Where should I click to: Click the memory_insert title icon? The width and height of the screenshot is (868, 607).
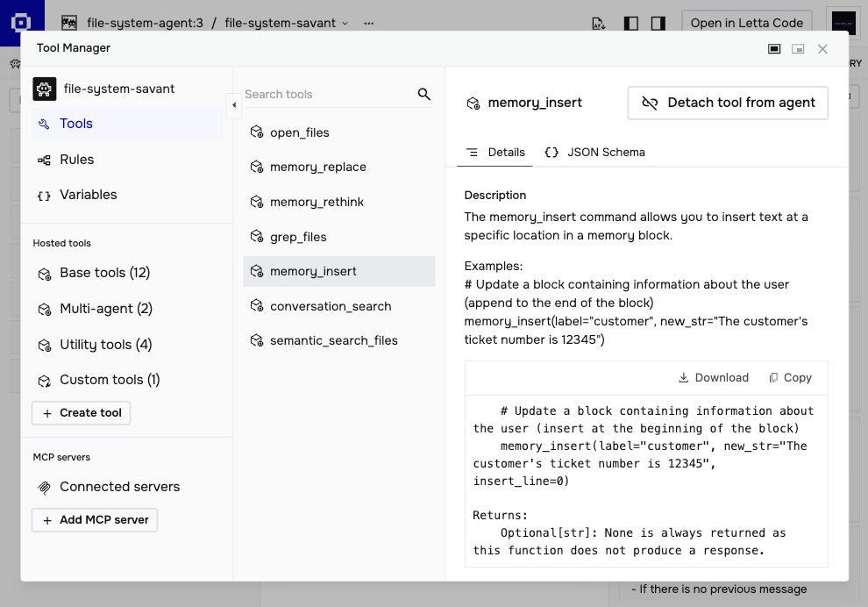tap(473, 103)
